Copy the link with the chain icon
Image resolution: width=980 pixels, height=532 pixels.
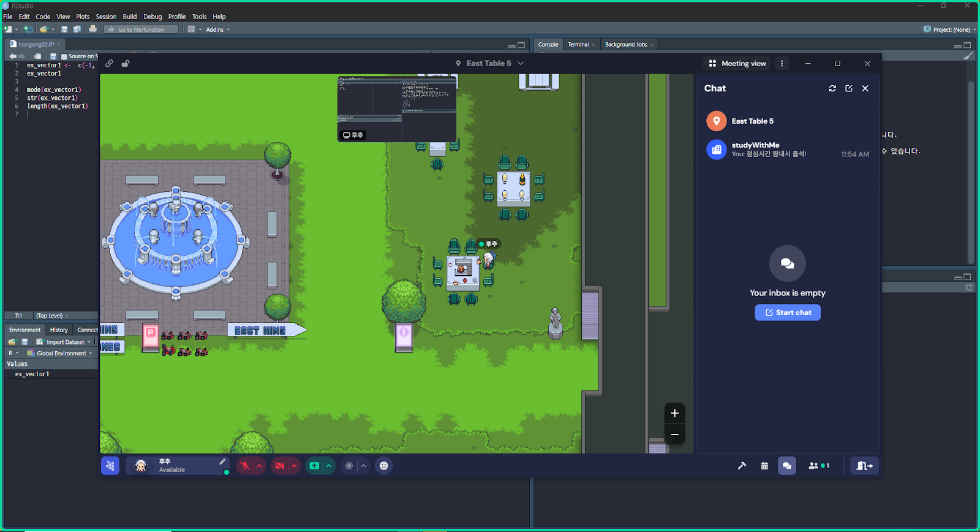click(109, 63)
